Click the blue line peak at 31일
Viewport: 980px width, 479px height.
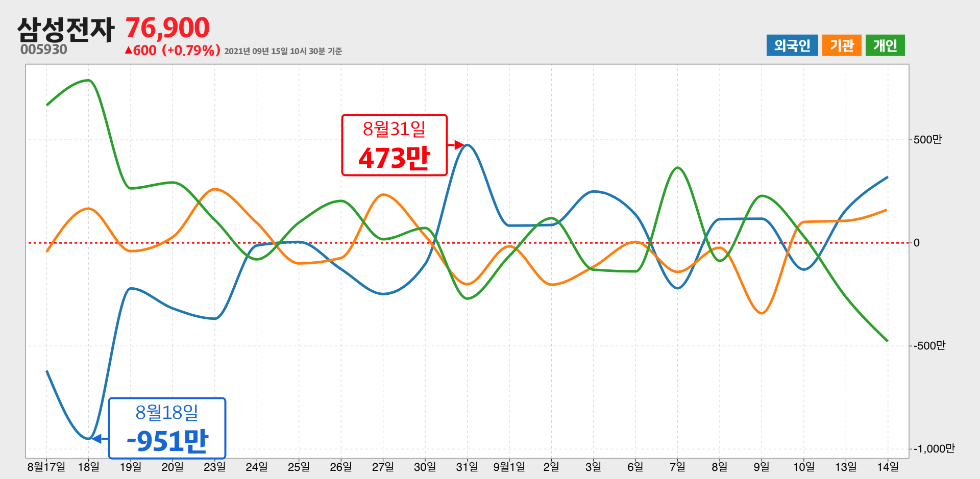pos(468,145)
